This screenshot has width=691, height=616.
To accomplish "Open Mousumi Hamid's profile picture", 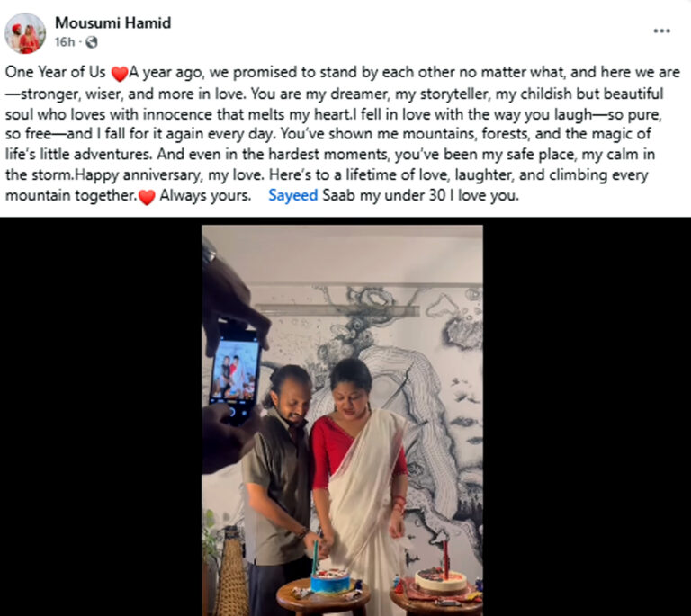I will tap(25, 33).
